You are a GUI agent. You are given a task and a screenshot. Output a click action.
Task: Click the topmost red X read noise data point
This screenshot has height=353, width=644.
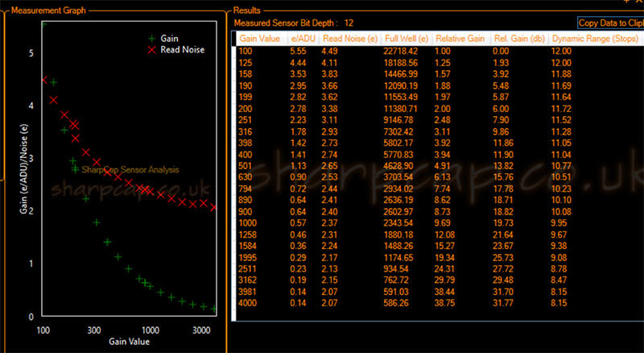[44, 80]
